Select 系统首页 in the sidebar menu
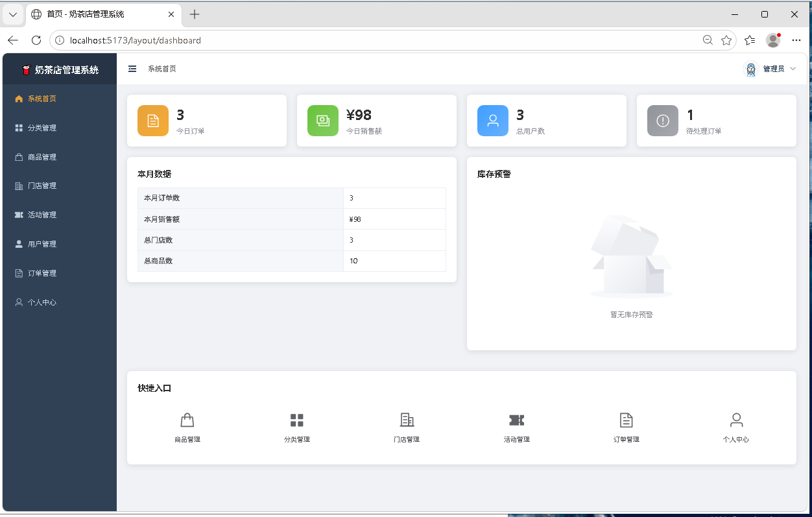The image size is (812, 517). [60, 99]
